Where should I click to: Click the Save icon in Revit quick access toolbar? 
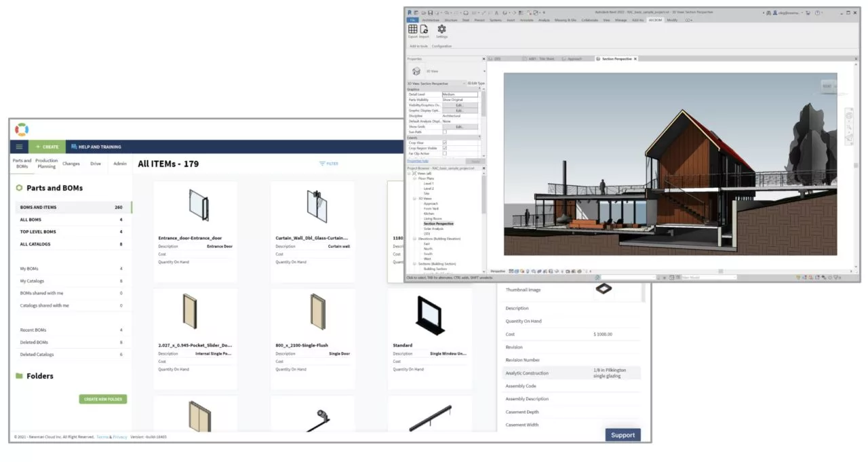[x=430, y=12]
